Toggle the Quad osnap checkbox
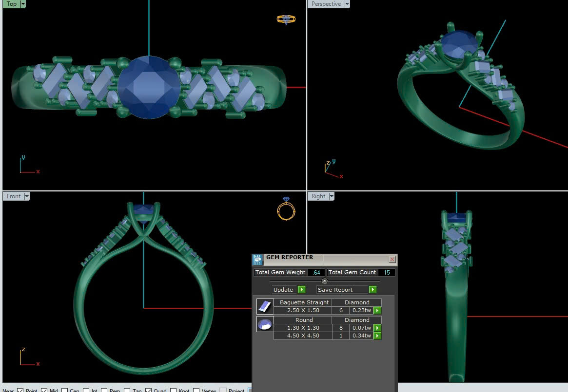Image resolution: width=568 pixels, height=392 pixels. coord(149,390)
